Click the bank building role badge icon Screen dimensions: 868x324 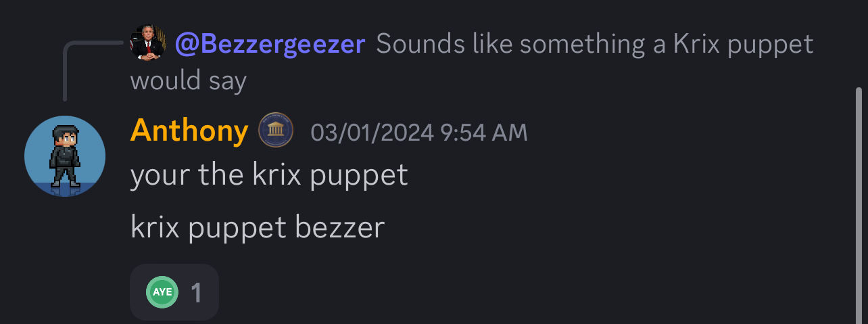276,130
